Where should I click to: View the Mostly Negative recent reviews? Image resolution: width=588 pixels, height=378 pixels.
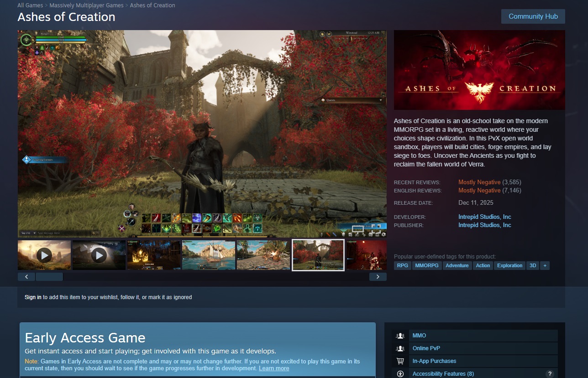479,182
